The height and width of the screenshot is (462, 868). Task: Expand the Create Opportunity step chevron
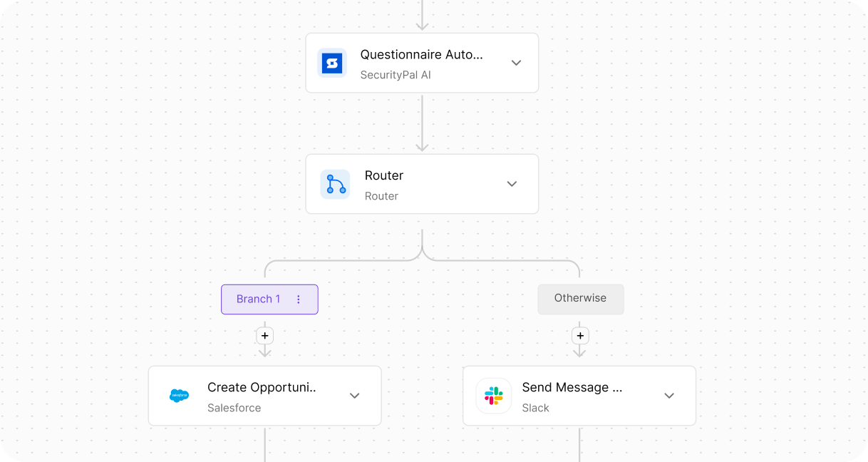coord(355,396)
